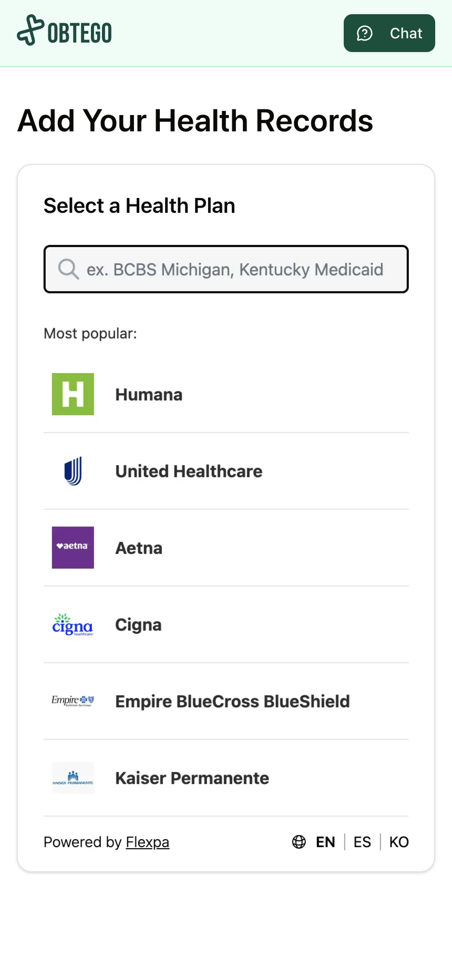Click the United Healthcare shield logo
The image size is (452, 980).
(x=73, y=471)
